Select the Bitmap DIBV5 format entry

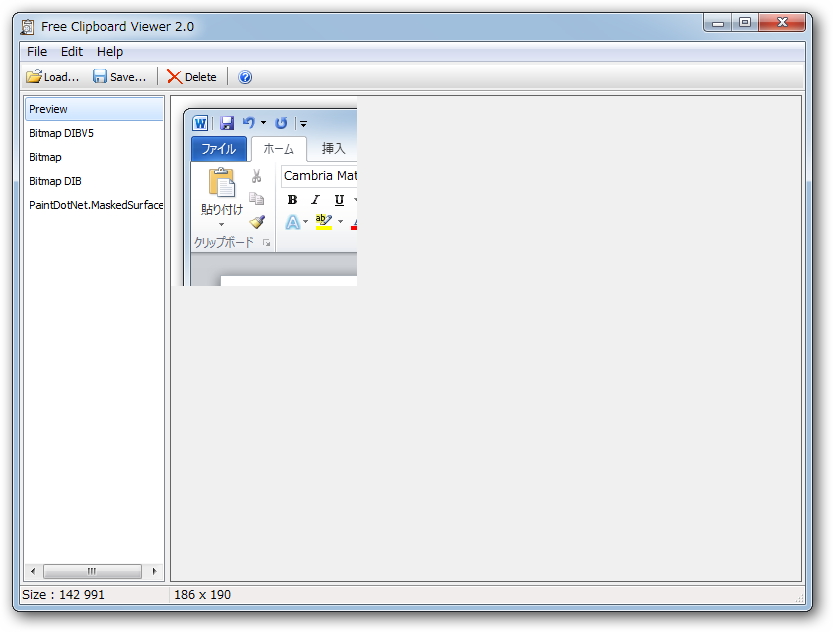(60, 133)
